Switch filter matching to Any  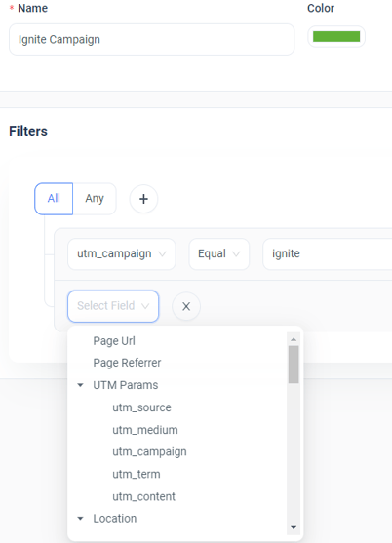point(95,199)
